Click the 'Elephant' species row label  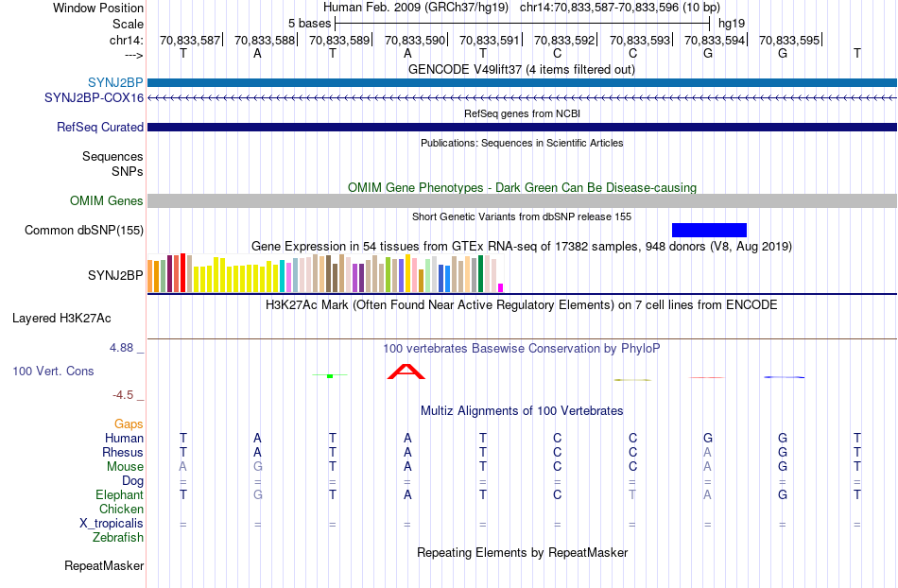coord(119,494)
